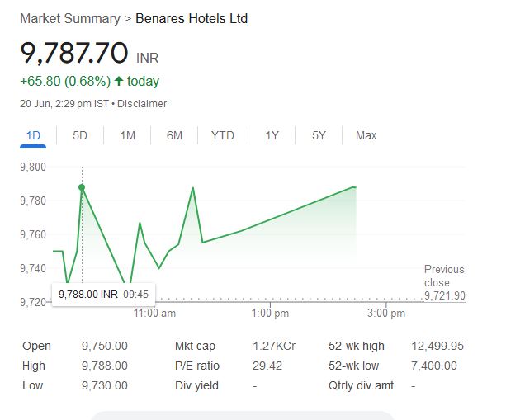This screenshot has width=506, height=420.
Task: Show the Max range chart
Action: [366, 135]
